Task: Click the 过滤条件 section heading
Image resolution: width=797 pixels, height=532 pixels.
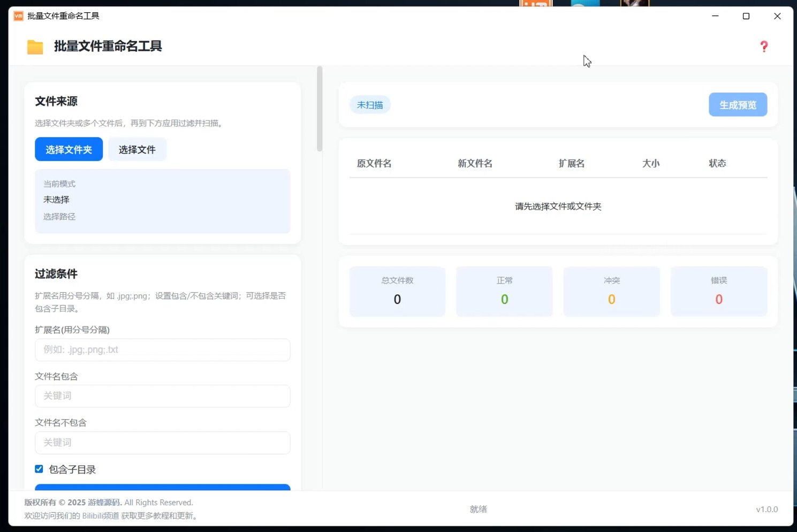Action: pyautogui.click(x=56, y=274)
